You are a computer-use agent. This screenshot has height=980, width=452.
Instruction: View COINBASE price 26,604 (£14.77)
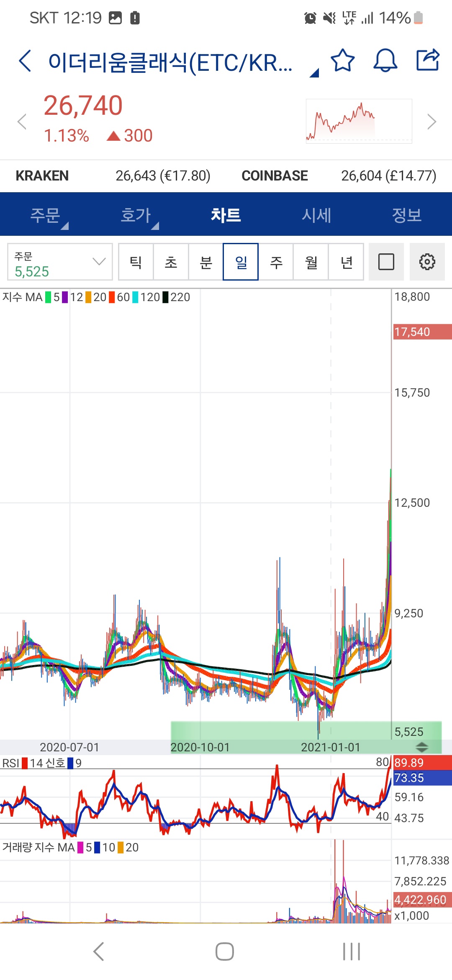(x=389, y=175)
